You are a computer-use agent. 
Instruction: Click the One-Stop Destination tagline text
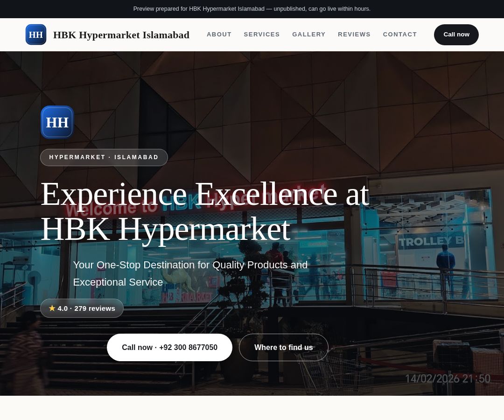(x=190, y=273)
